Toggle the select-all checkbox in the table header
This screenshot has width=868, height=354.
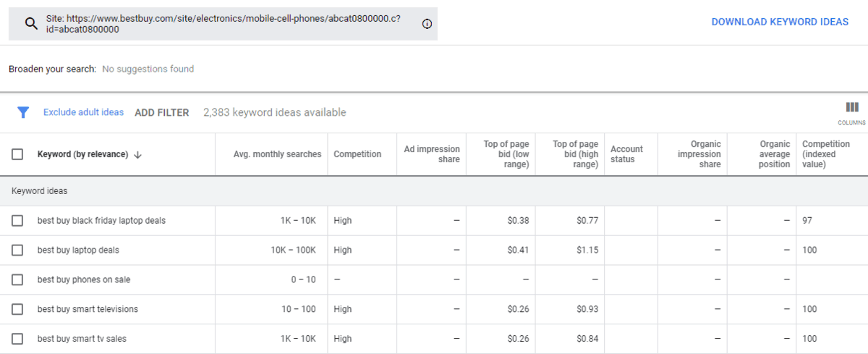click(17, 154)
